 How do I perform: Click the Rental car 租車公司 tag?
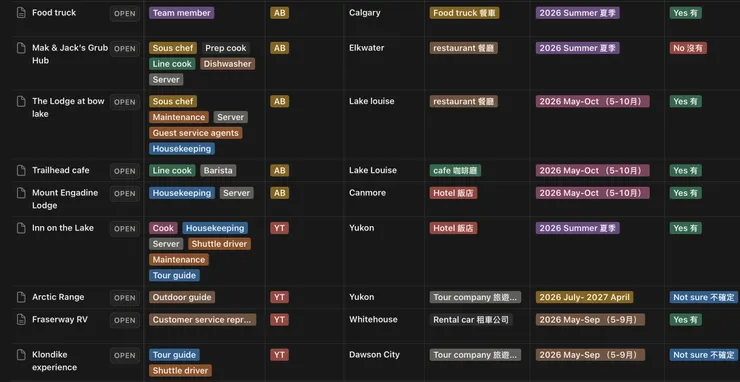(x=471, y=320)
